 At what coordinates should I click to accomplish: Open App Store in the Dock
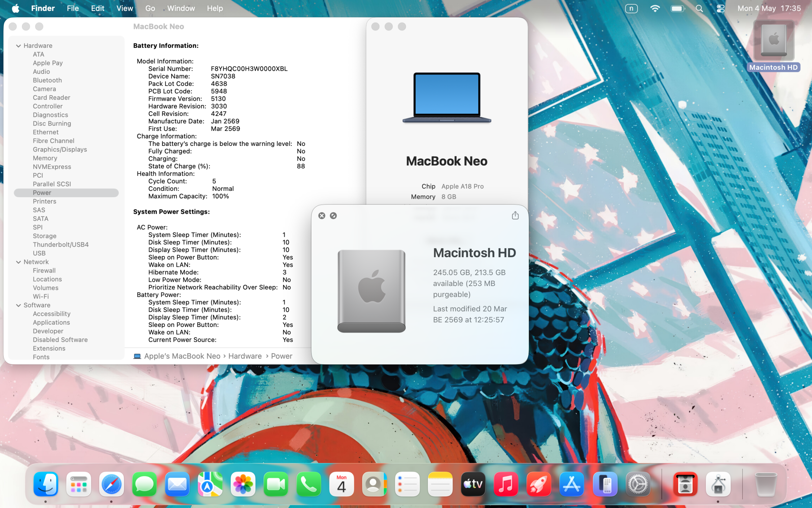[x=572, y=484]
